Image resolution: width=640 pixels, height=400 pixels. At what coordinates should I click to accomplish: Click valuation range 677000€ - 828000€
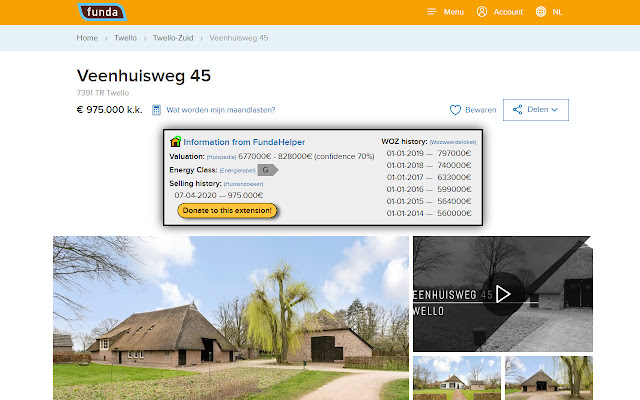coord(275,156)
